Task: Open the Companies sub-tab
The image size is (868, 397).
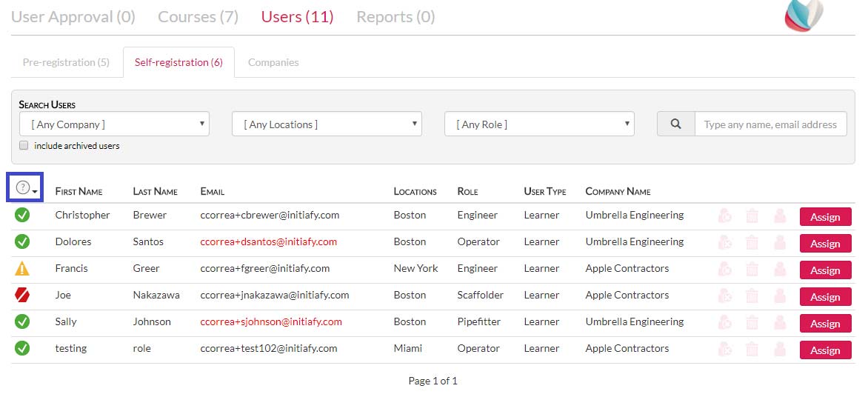Action: pos(273,62)
